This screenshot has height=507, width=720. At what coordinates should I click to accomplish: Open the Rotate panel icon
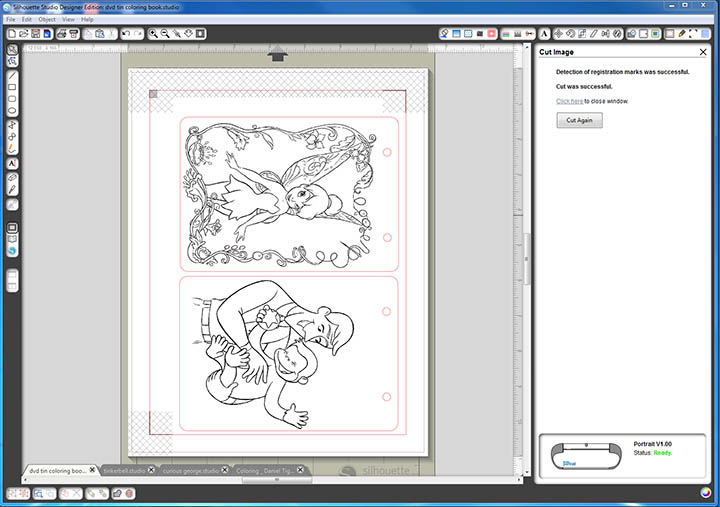(x=570, y=34)
